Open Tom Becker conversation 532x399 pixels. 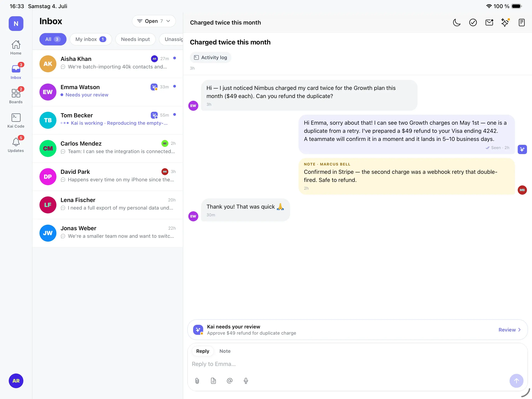pyautogui.click(x=107, y=120)
